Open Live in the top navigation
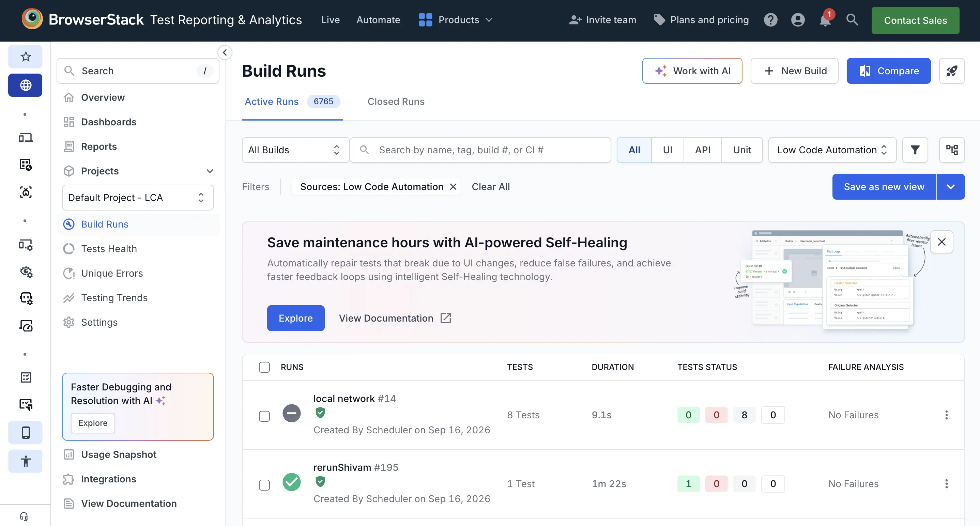980x526 pixels. point(330,20)
